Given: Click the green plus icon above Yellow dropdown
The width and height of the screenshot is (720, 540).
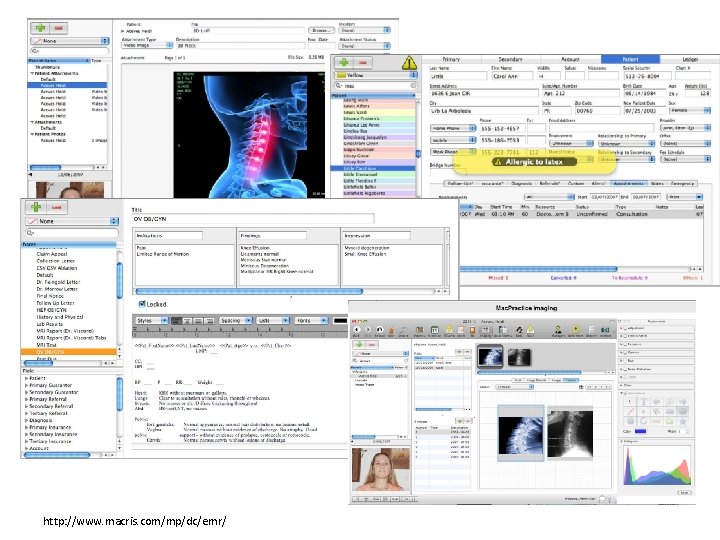Looking at the screenshot, I should [344, 62].
